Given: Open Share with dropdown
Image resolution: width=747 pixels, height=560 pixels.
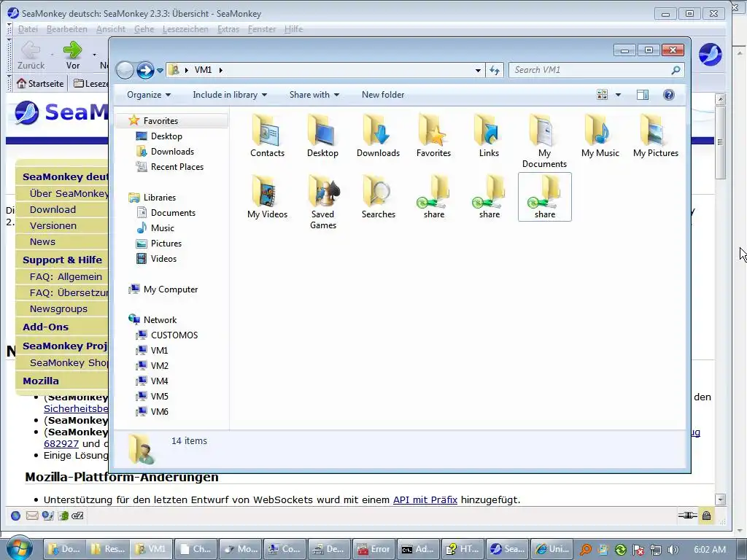Looking at the screenshot, I should [x=314, y=95].
